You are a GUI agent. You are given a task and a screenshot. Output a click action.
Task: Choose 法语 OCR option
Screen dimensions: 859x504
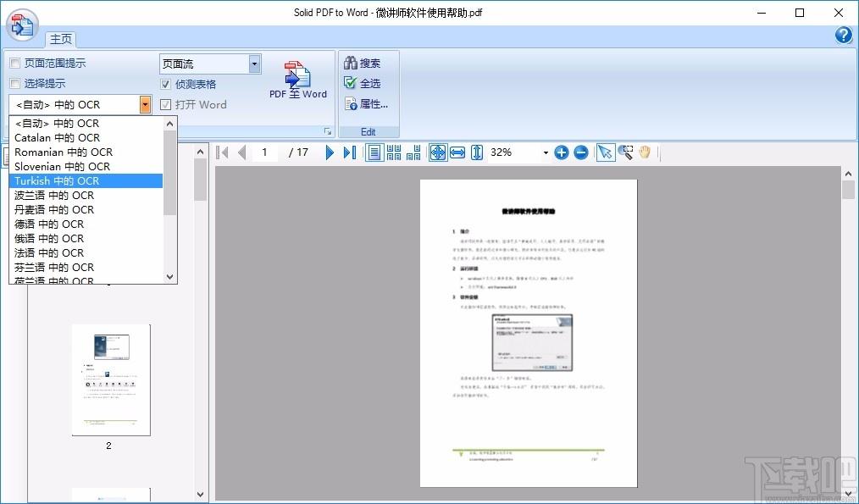click(86, 252)
